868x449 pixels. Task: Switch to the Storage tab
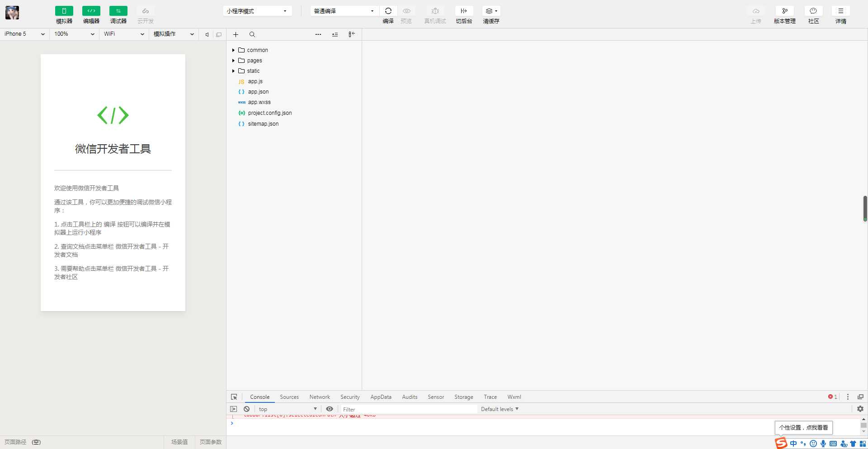click(464, 397)
